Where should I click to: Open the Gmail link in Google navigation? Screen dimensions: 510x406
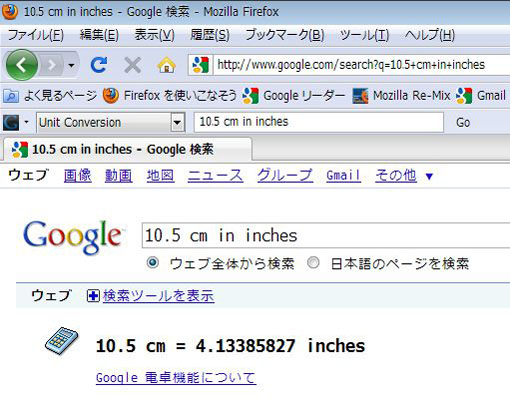coord(344,175)
